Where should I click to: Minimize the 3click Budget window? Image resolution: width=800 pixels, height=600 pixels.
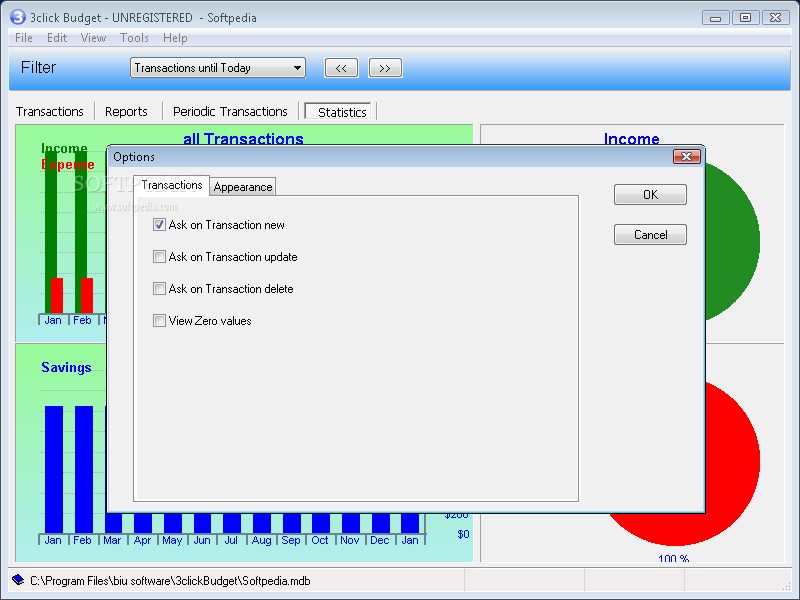pos(715,17)
